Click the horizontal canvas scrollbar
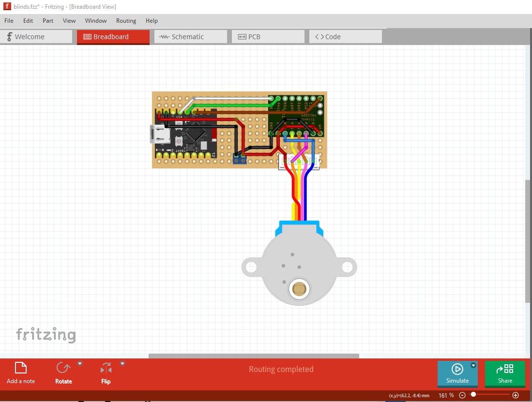The width and height of the screenshot is (532, 402). (x=253, y=356)
